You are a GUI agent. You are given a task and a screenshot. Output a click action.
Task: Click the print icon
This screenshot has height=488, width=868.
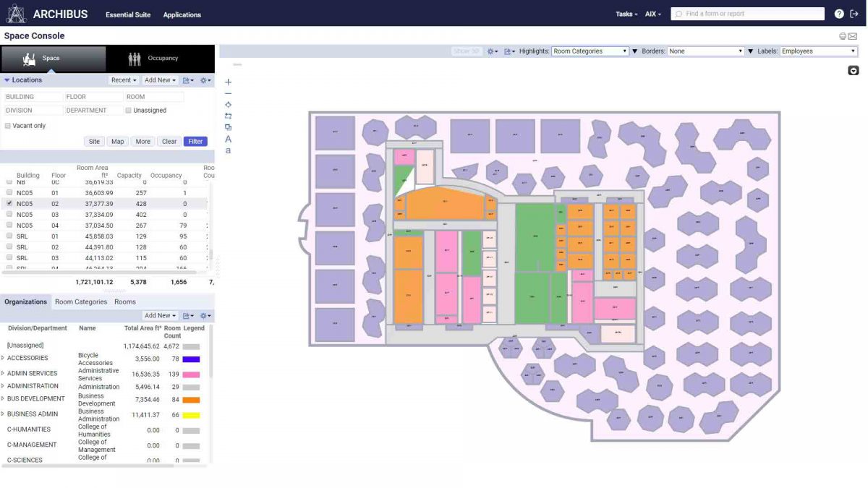click(x=843, y=36)
